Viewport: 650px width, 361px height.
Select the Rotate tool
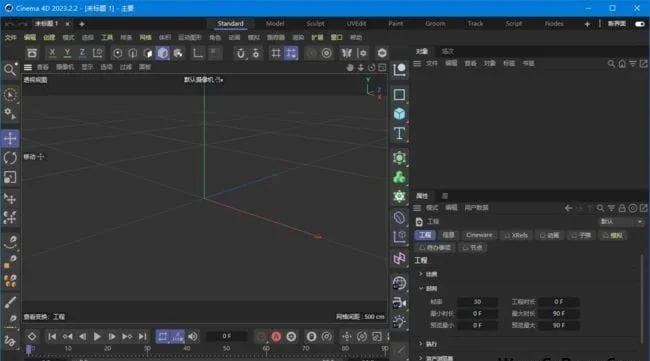(10, 158)
